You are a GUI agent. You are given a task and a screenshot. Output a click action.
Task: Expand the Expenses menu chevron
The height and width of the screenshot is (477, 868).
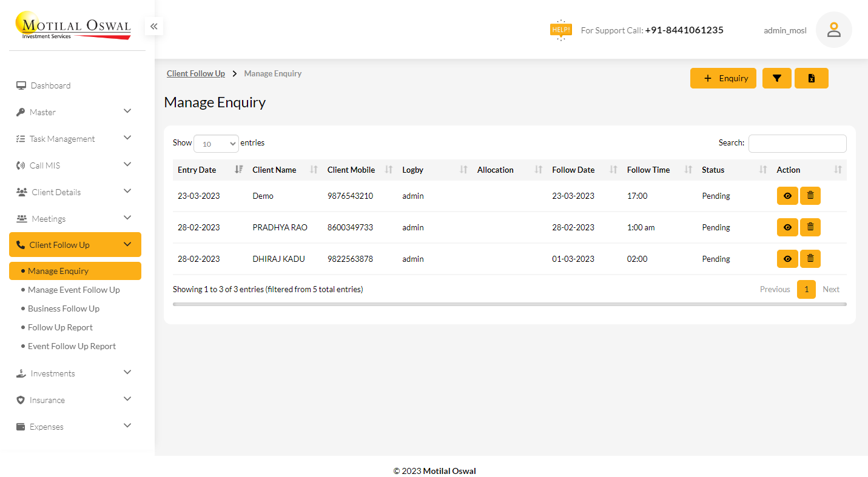[127, 425]
